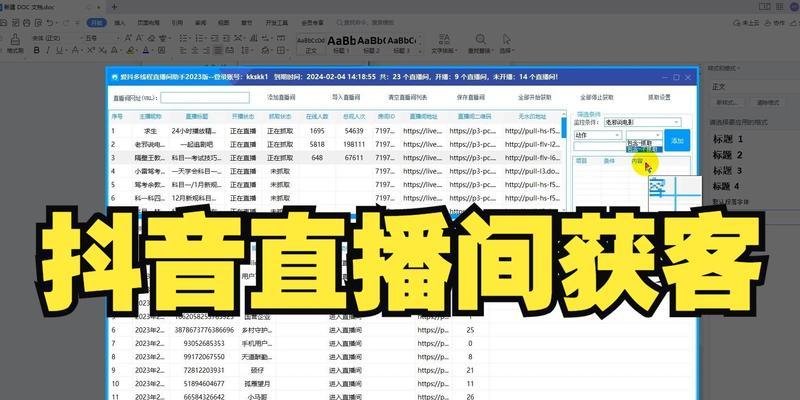Click Clear Live Room List button

pos(408,97)
